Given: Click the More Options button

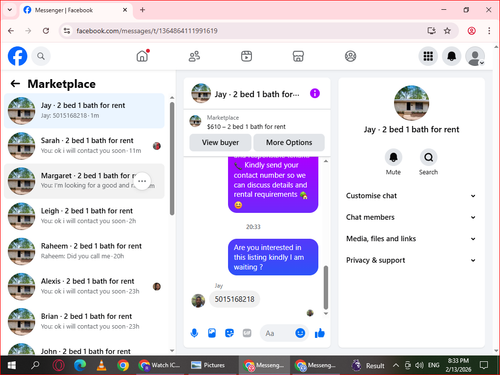Looking at the screenshot, I should click(289, 142).
